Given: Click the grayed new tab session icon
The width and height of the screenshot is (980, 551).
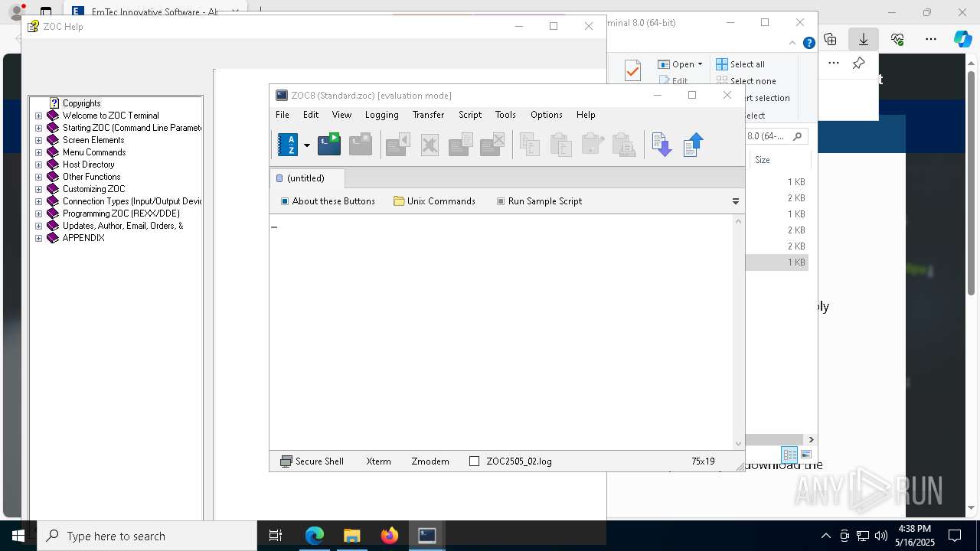Looking at the screenshot, I should pyautogui.click(x=361, y=144).
